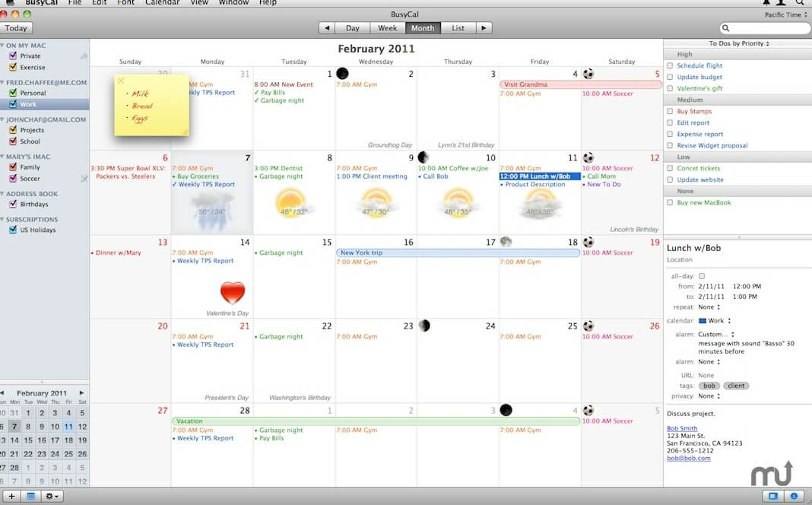Viewport: 812px width, 505px height.
Task: Uncheck the Private calendar
Action: (13, 56)
